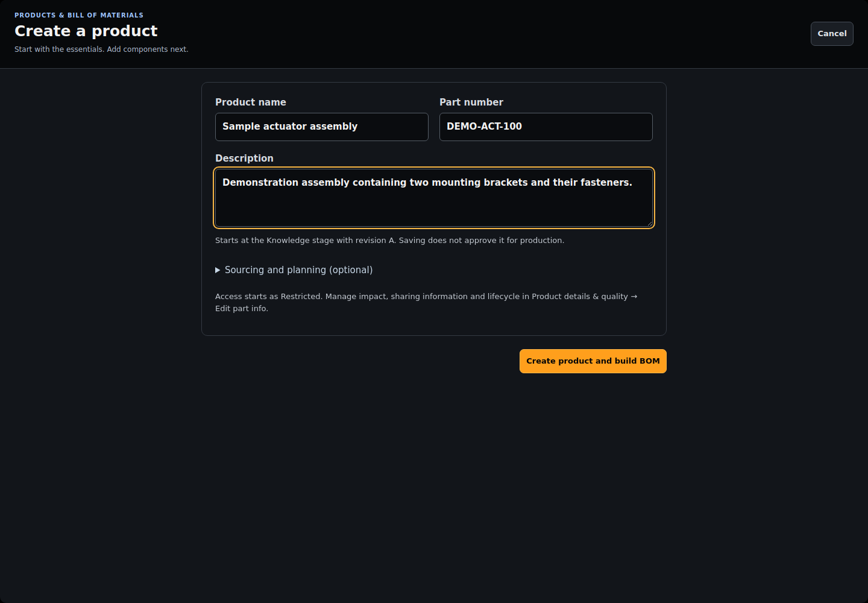
Task: Click 'Start with the essentials' subtitle
Action: (101, 49)
